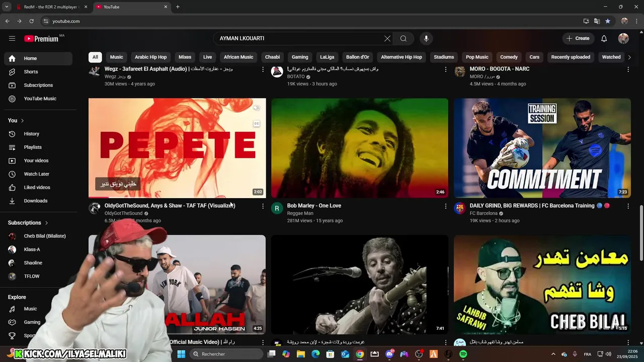
Task: Open Cheb Bilal (Bilaliste) channel
Action: coord(38,236)
